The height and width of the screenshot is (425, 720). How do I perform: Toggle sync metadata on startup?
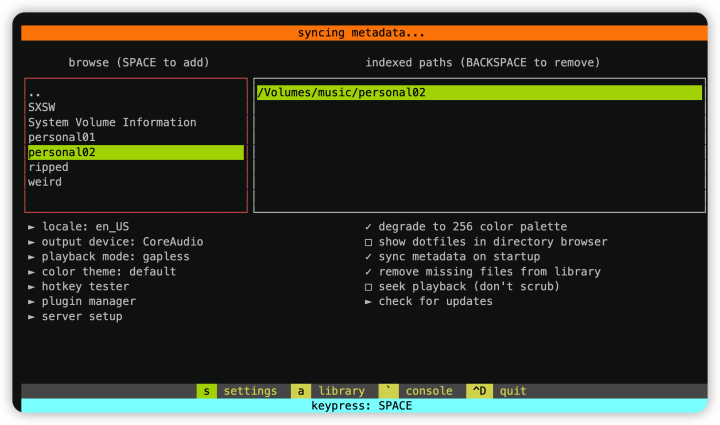(x=452, y=257)
